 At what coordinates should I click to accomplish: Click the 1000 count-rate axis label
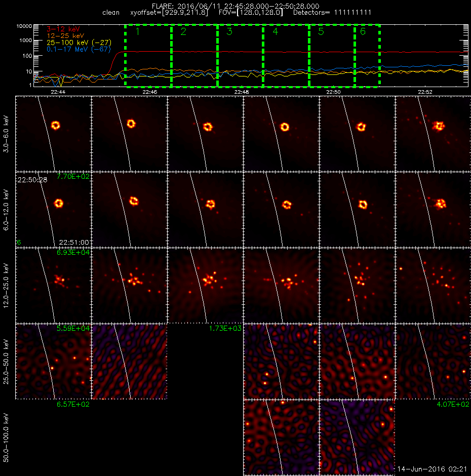point(25,41)
